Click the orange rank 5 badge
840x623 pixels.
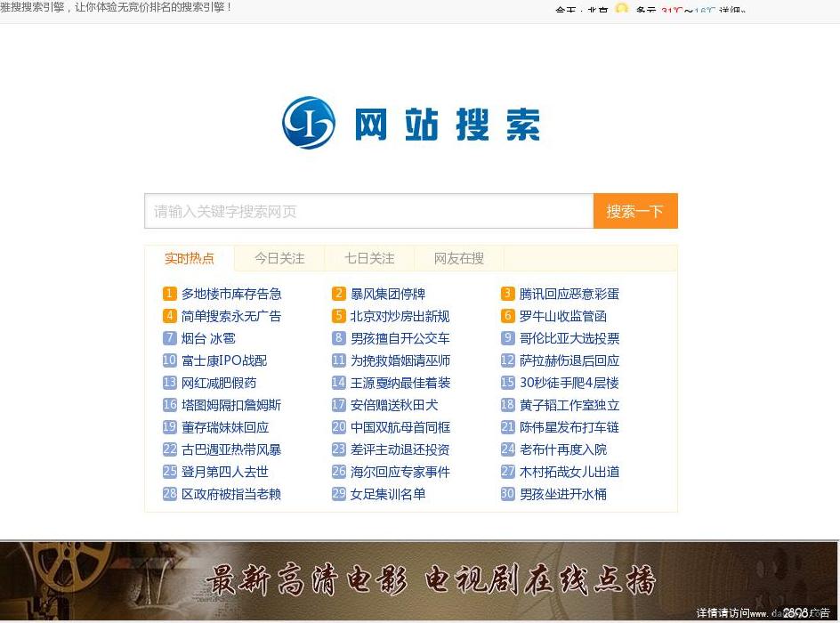point(338,316)
